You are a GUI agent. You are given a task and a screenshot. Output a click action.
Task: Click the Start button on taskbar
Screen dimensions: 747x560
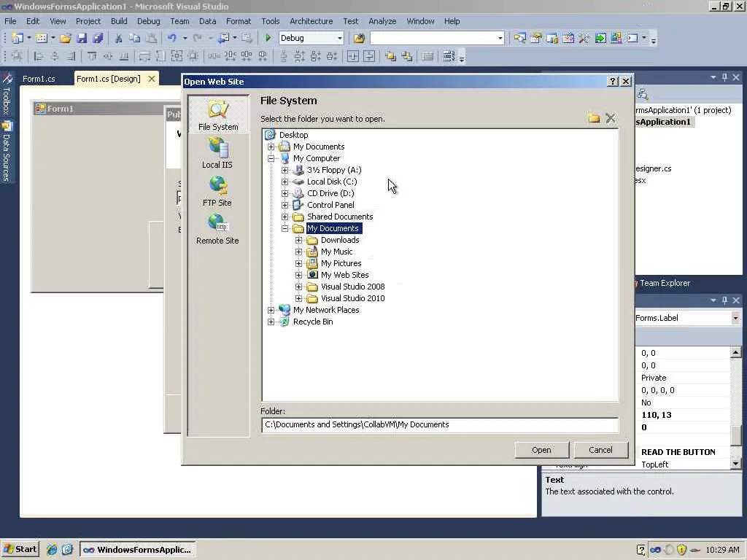[x=20, y=550]
